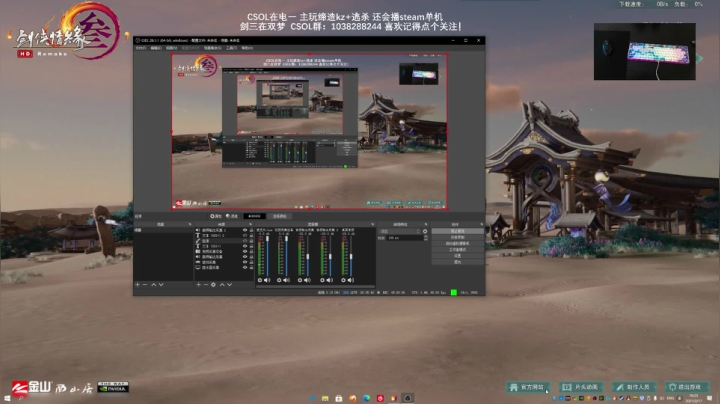Toggle visibility of 图像 source

pyautogui.click(x=245, y=241)
